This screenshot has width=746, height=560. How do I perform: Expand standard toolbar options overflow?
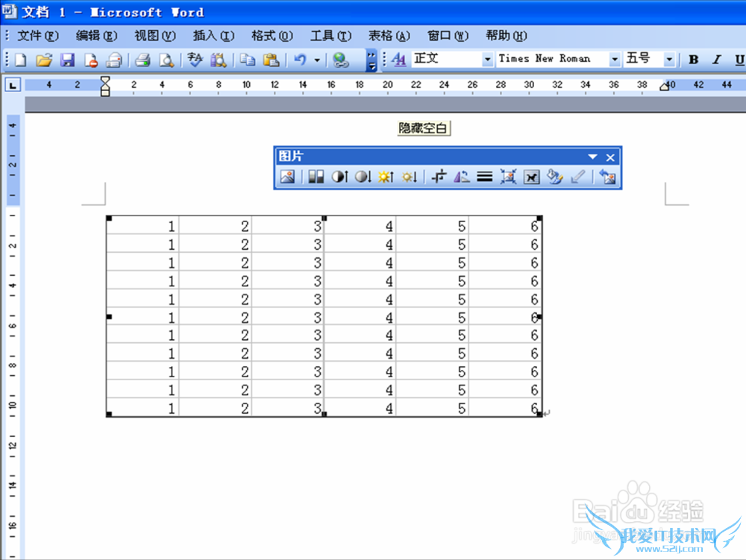click(x=372, y=60)
